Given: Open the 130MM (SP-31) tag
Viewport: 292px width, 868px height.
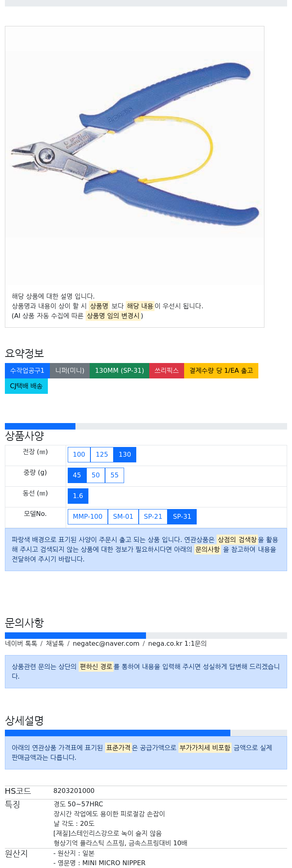Looking at the screenshot, I should tap(119, 370).
